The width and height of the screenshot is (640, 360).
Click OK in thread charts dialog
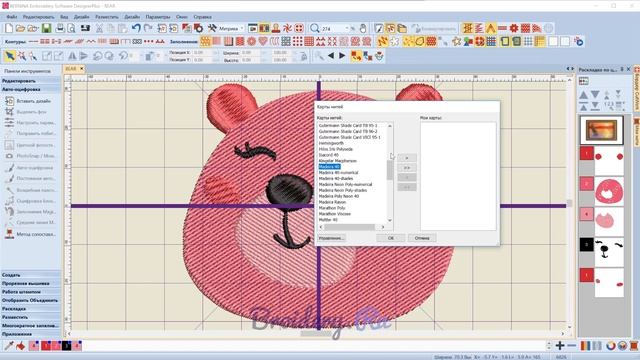[391, 238]
